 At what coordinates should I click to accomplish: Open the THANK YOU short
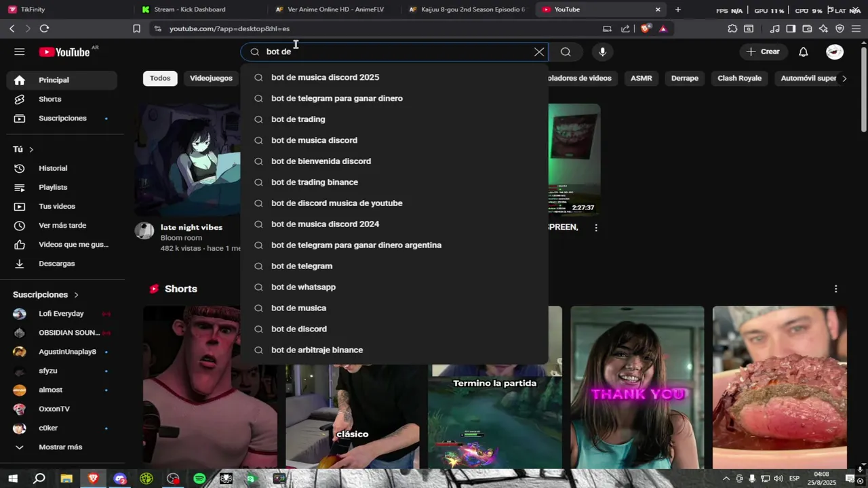click(637, 387)
